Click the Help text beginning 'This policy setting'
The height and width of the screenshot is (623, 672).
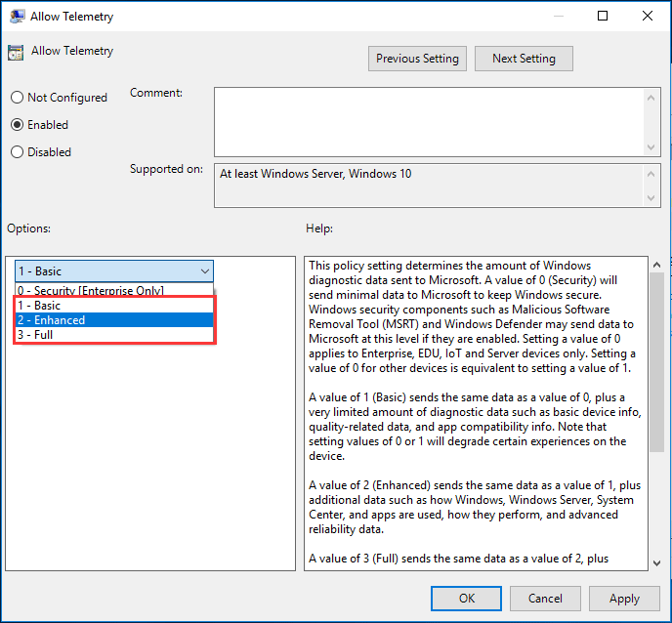click(472, 316)
